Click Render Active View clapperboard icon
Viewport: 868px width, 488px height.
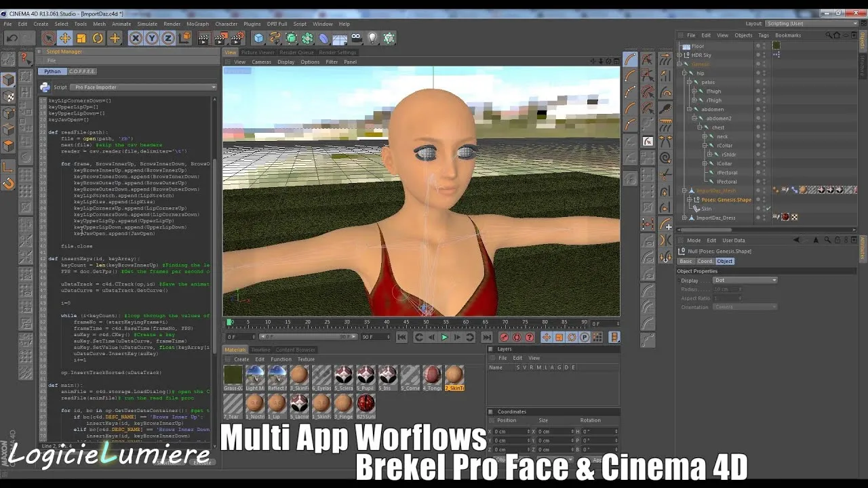click(x=203, y=39)
